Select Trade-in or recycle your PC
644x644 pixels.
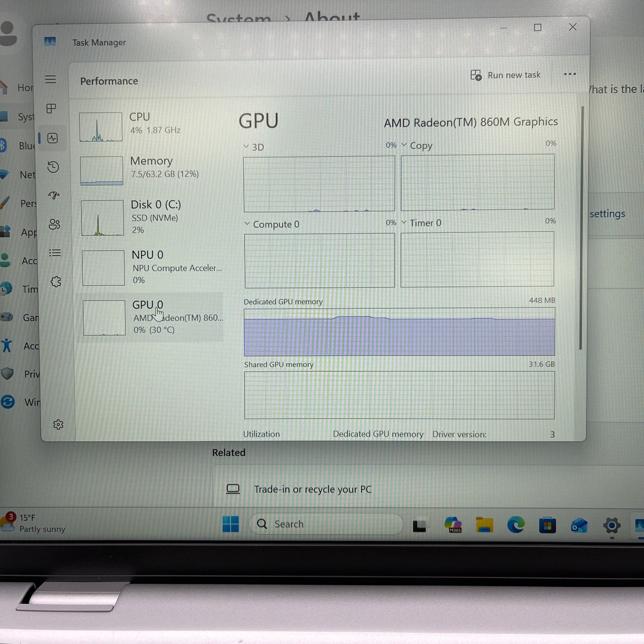coord(313,489)
